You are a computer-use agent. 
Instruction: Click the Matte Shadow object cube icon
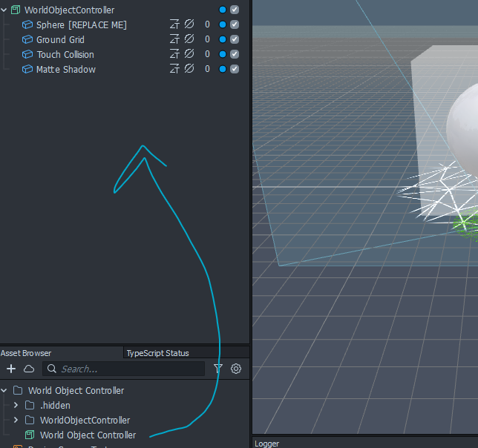28,70
